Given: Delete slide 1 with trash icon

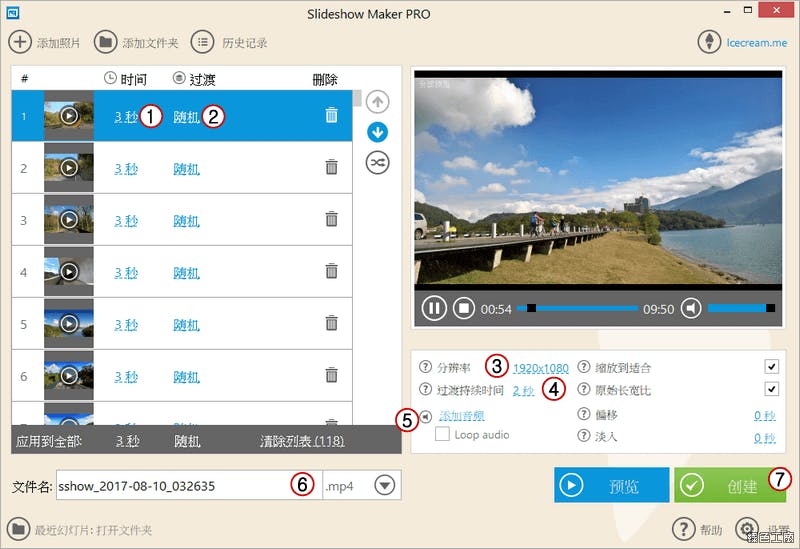Looking at the screenshot, I should click(x=332, y=115).
